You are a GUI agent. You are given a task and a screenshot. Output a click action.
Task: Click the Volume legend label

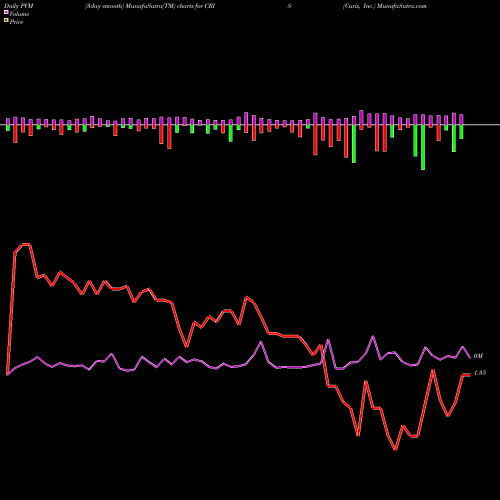coord(19,14)
